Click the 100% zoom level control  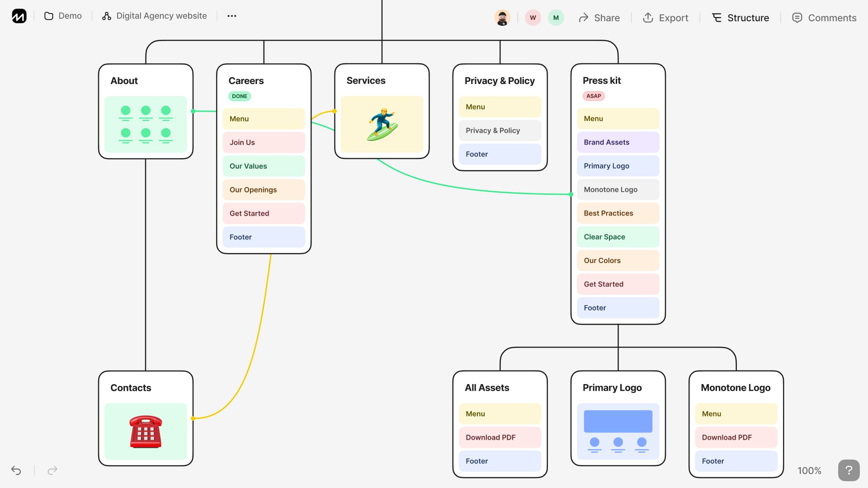tap(809, 470)
